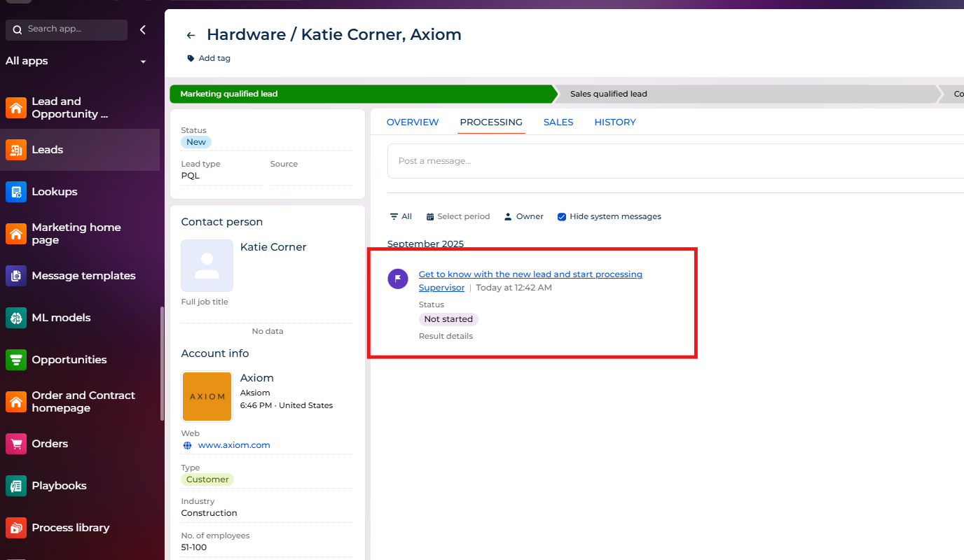Viewport: 964px width, 560px height.
Task: Collapse the sidebar with the chevron
Action: [143, 29]
